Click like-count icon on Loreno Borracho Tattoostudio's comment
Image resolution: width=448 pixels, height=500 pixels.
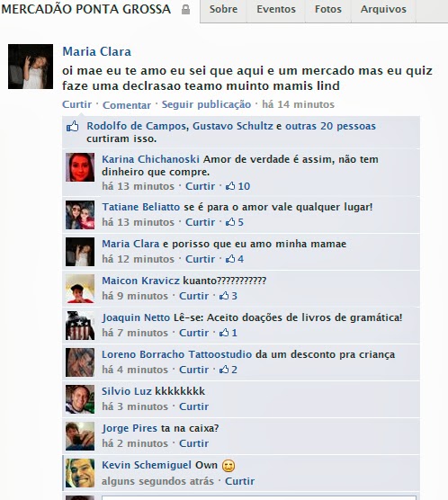(x=224, y=370)
